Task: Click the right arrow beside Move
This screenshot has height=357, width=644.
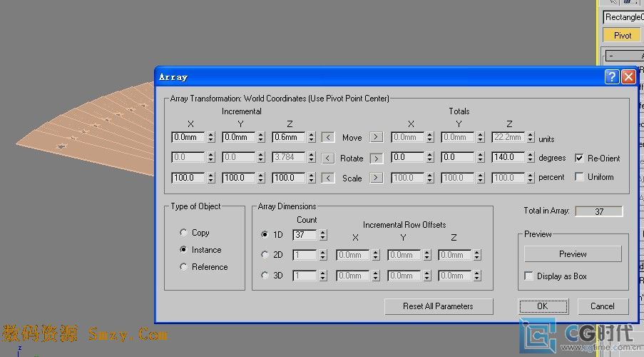Action: coord(376,137)
